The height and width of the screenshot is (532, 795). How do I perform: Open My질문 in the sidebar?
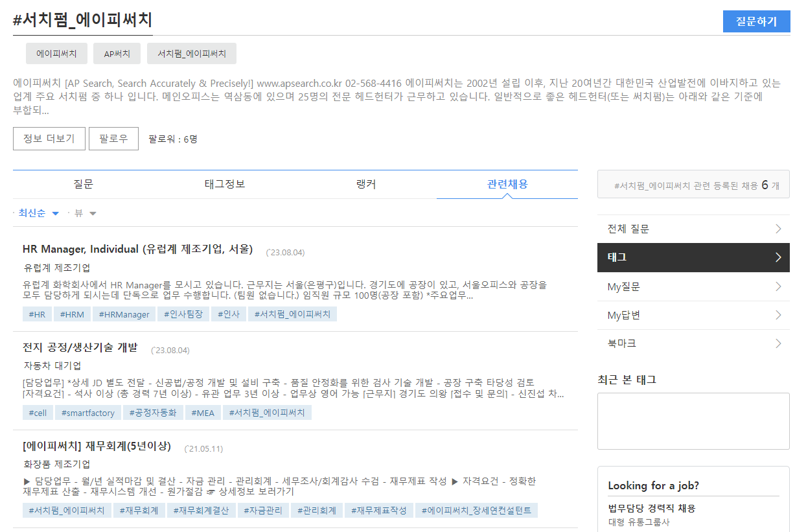(693, 286)
